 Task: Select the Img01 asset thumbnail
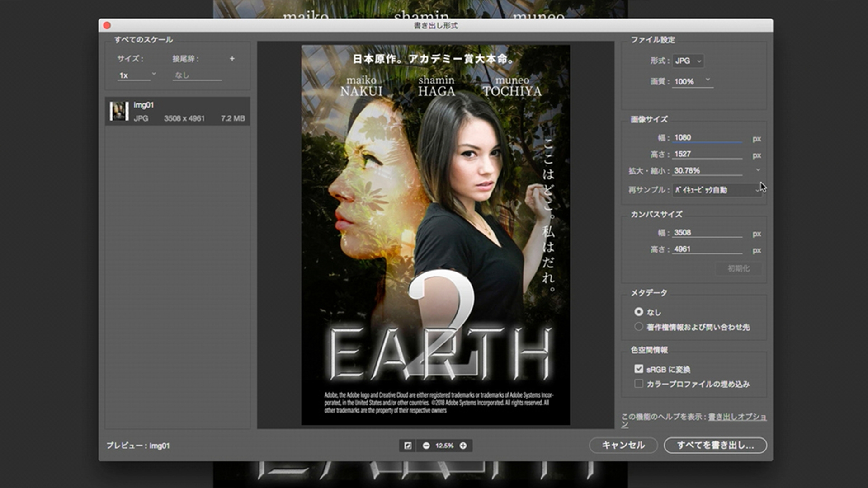pyautogui.click(x=119, y=111)
